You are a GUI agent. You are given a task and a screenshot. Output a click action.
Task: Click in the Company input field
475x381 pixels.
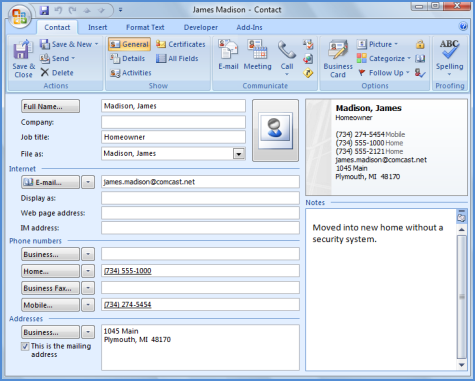pos(173,122)
